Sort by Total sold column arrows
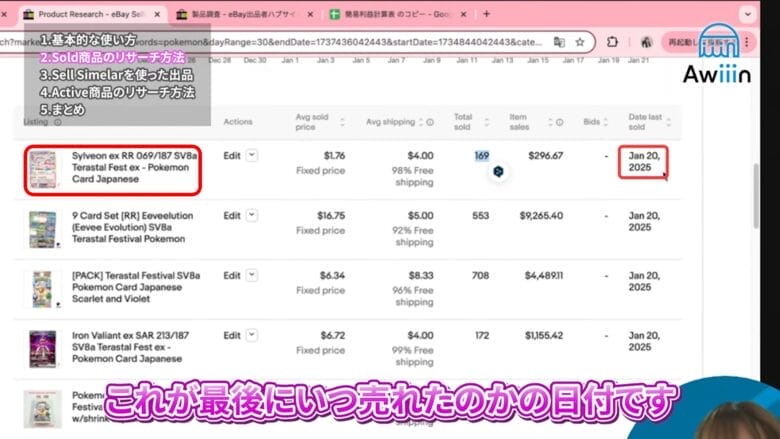This screenshot has width=780, height=439. (487, 122)
